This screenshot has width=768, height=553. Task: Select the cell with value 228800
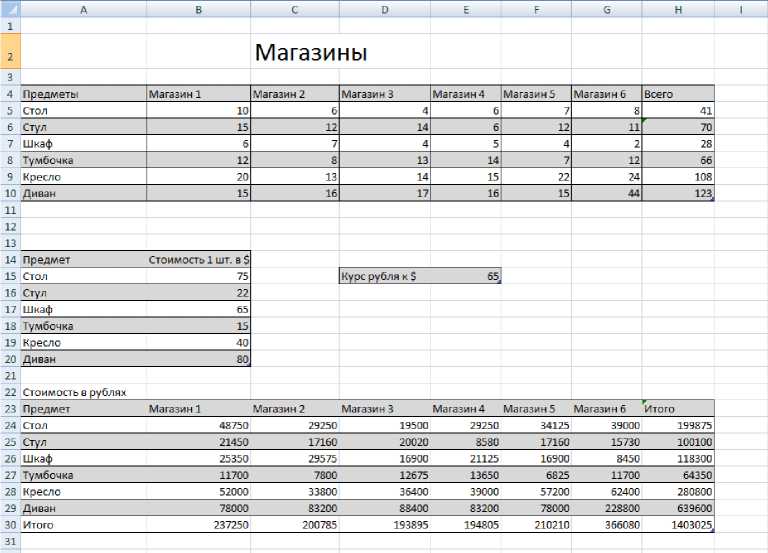(x=606, y=508)
